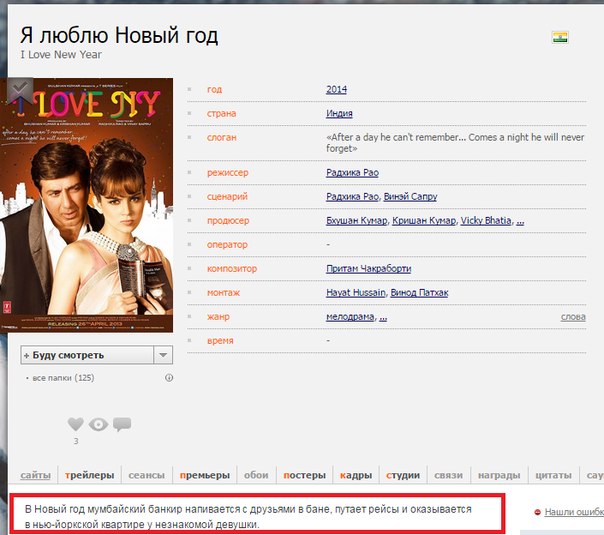Image resolution: width=604 pixels, height=535 pixels.
Task: Expand more producers via the ellipsis link
Action: tap(520, 221)
